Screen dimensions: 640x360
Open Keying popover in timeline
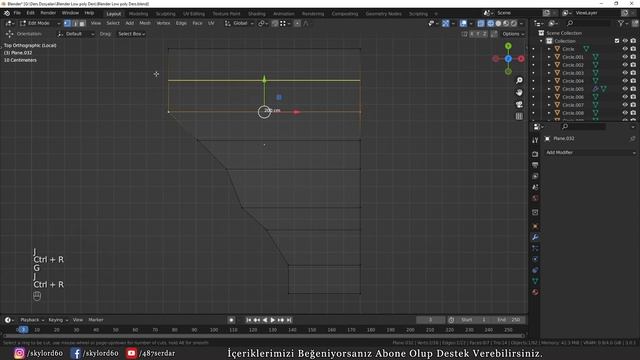coord(58,320)
